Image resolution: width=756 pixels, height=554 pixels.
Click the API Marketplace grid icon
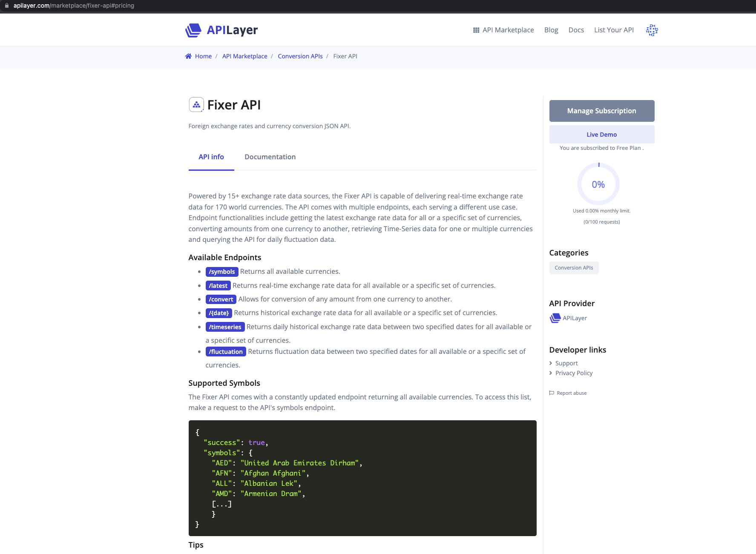tap(476, 30)
